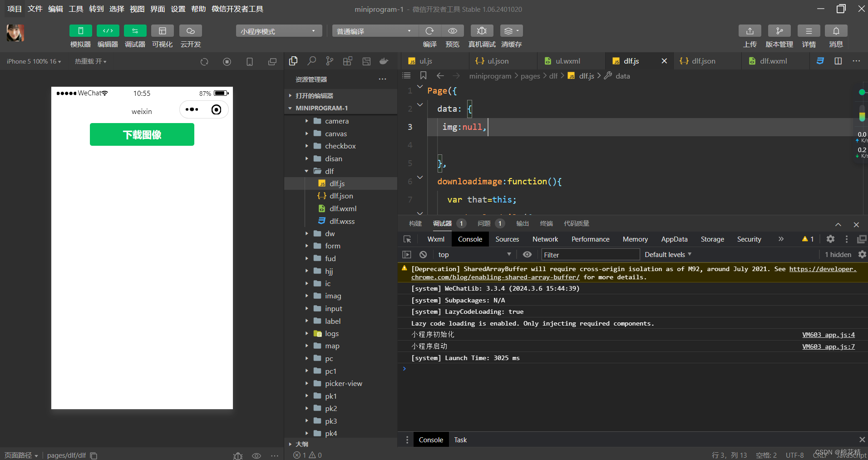Open the VM603 app.js:7 source link
Screen dimensions: 868x460
pos(829,346)
